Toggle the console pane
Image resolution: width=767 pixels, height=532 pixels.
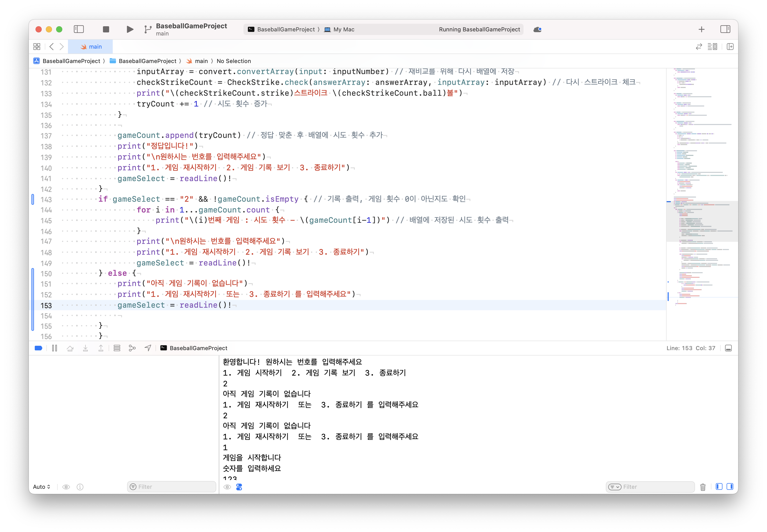(x=730, y=487)
